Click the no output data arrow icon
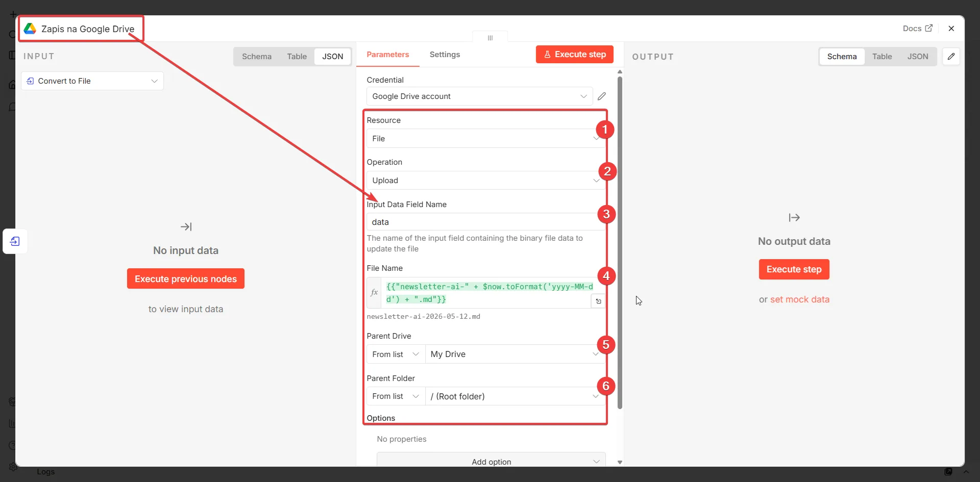The width and height of the screenshot is (980, 482). pos(794,218)
